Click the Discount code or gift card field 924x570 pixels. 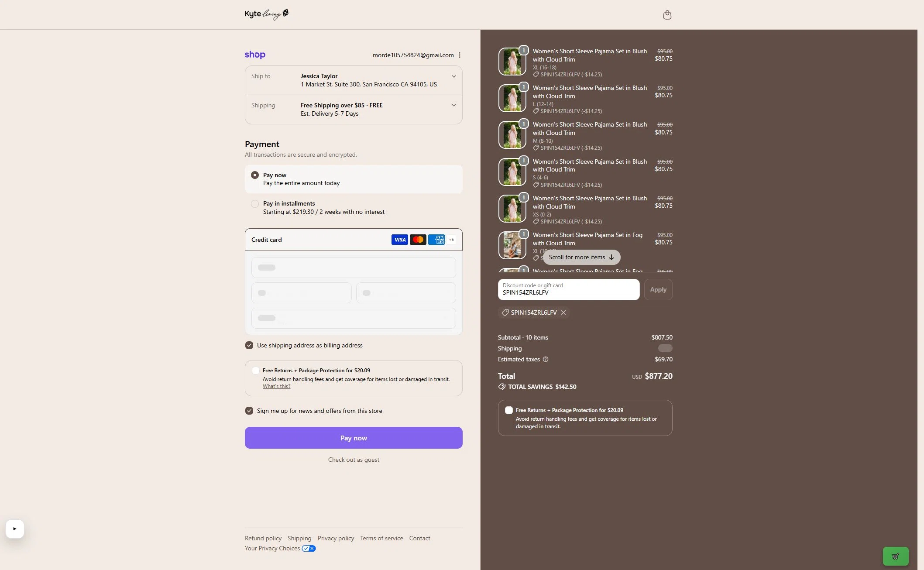point(569,289)
